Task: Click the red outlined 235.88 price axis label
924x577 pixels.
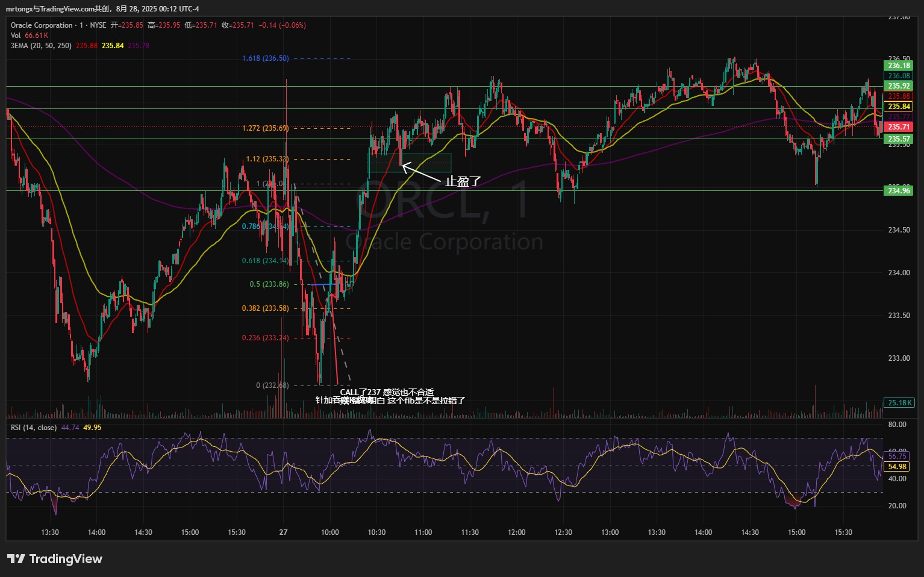Action: coord(899,96)
